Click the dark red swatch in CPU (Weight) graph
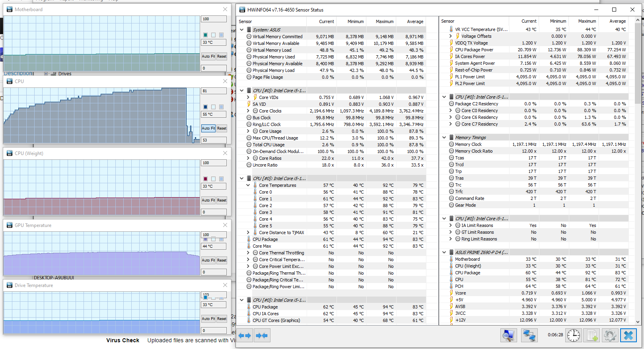Image resolution: width=644 pixels, height=349 pixels. pyautogui.click(x=205, y=179)
